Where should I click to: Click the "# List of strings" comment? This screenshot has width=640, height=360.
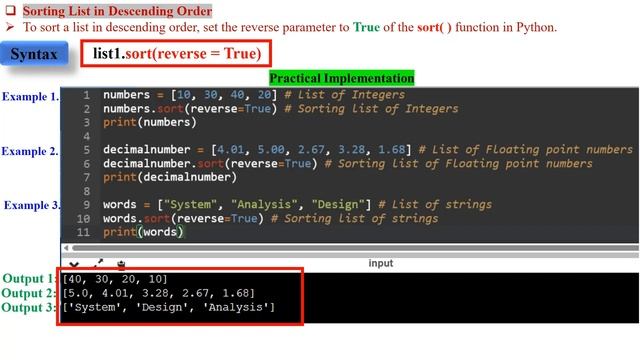(x=435, y=204)
